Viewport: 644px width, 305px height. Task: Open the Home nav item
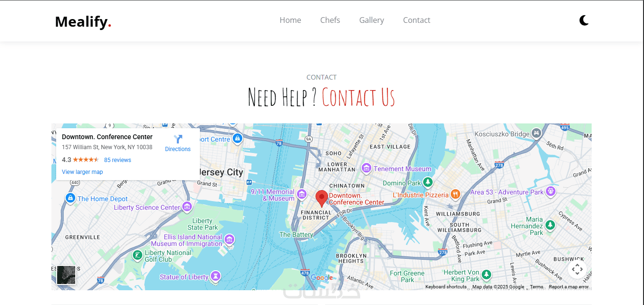[x=290, y=20]
